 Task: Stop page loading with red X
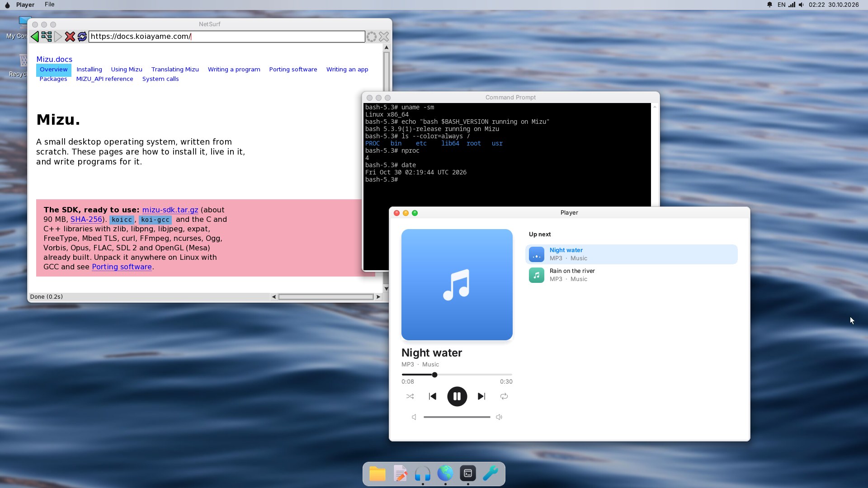point(70,37)
